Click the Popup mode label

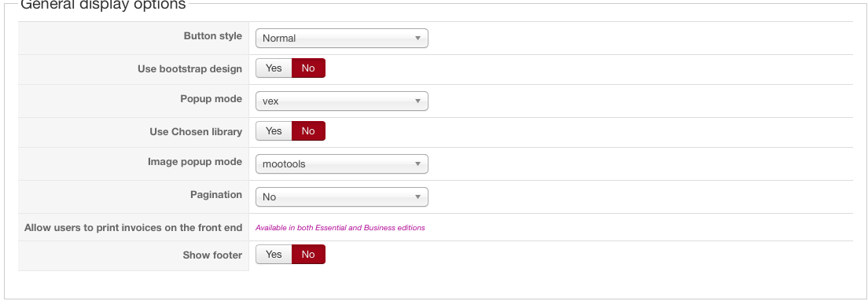pyautogui.click(x=211, y=99)
